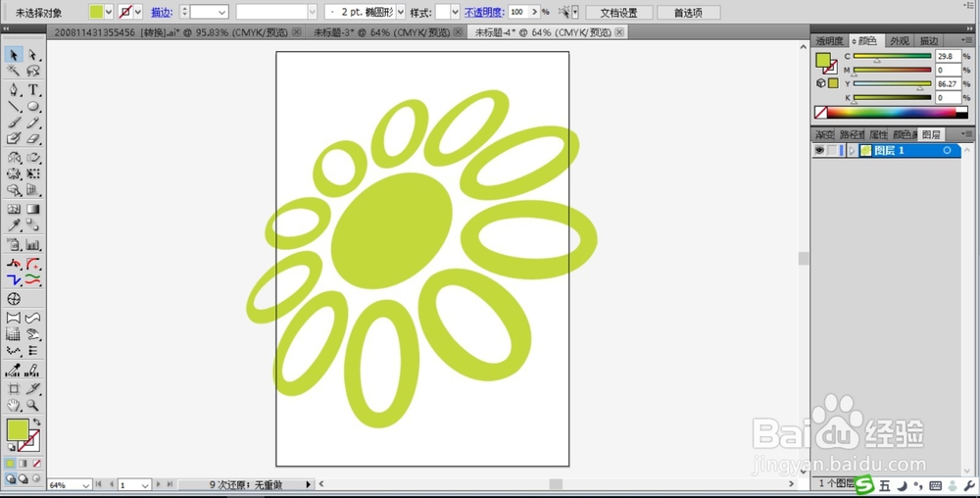Click the C slider track in color panel
Viewport: 980px width, 498px height.
[892, 56]
